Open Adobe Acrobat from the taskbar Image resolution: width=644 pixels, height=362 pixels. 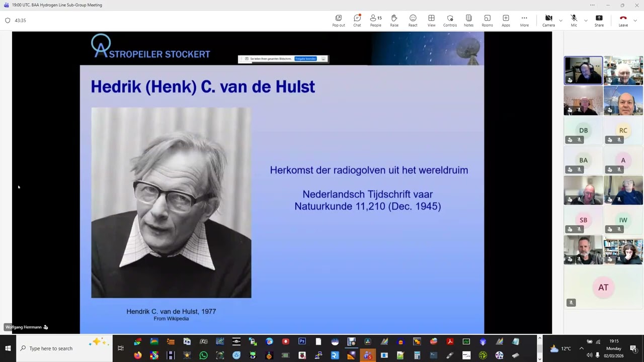point(450,341)
